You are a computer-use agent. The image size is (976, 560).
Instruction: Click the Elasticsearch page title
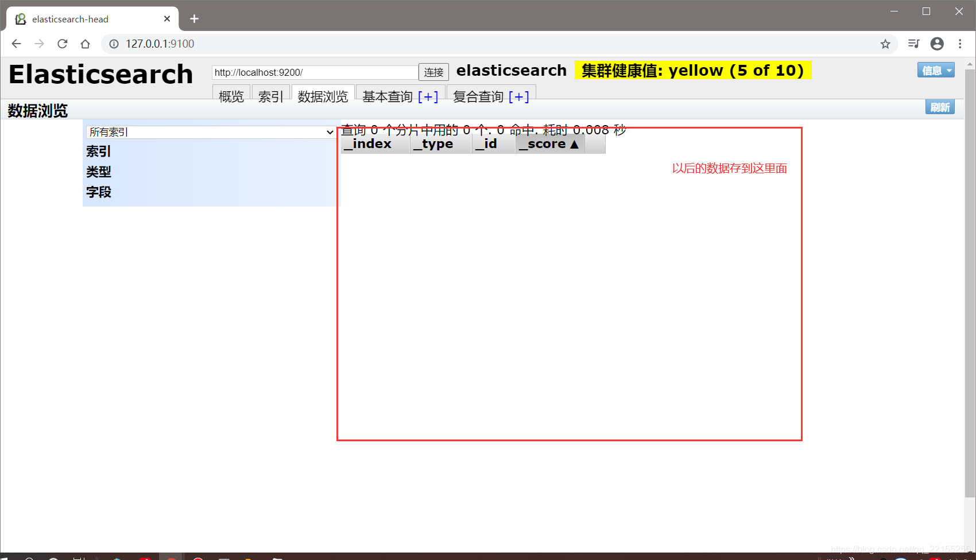click(x=101, y=75)
